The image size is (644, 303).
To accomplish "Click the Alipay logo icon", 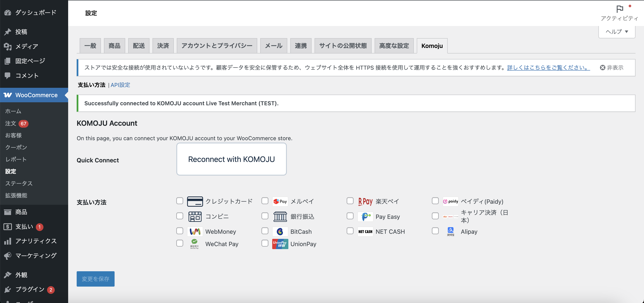I will (450, 232).
